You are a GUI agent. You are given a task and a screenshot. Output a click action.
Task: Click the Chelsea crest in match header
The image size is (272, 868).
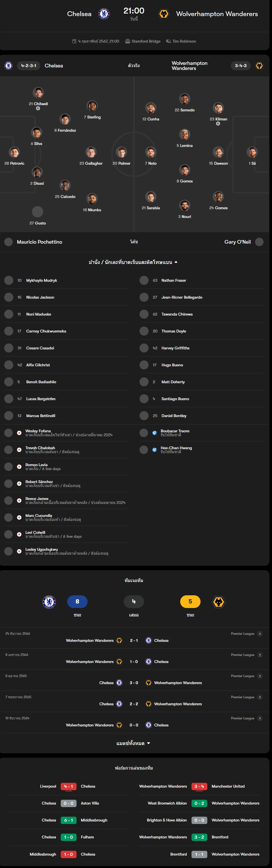pos(104,14)
